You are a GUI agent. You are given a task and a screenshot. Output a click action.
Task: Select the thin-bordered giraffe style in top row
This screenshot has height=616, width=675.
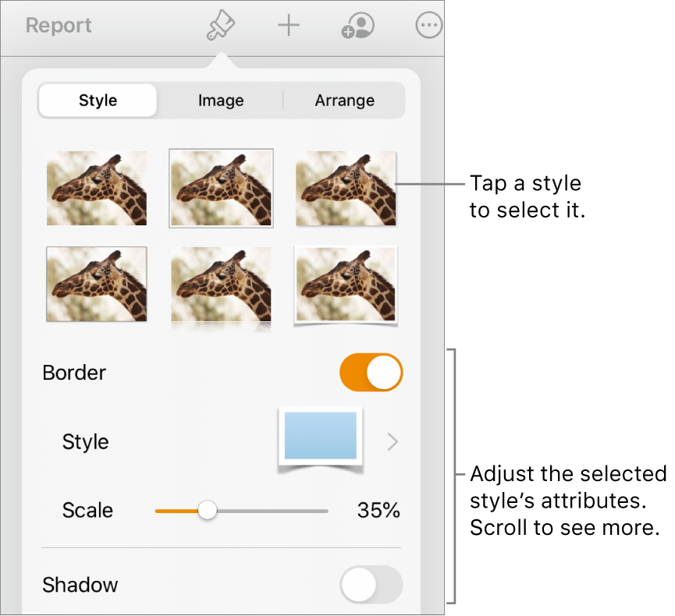[221, 188]
